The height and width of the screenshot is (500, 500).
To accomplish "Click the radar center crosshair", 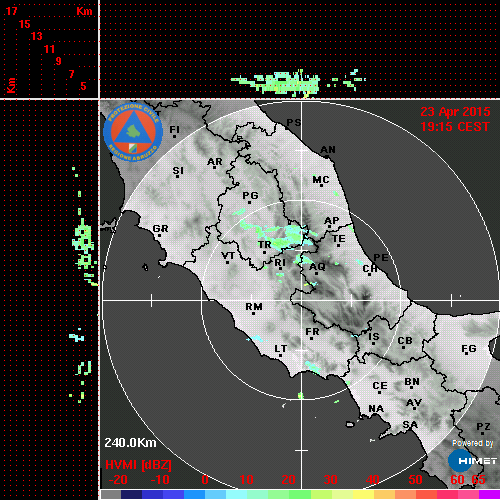I will tap(302, 300).
